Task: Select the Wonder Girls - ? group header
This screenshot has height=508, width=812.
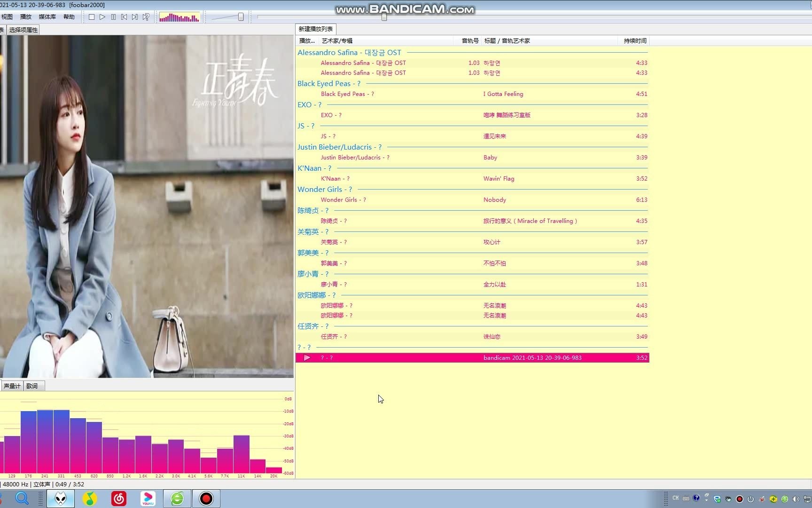Action: point(472,190)
